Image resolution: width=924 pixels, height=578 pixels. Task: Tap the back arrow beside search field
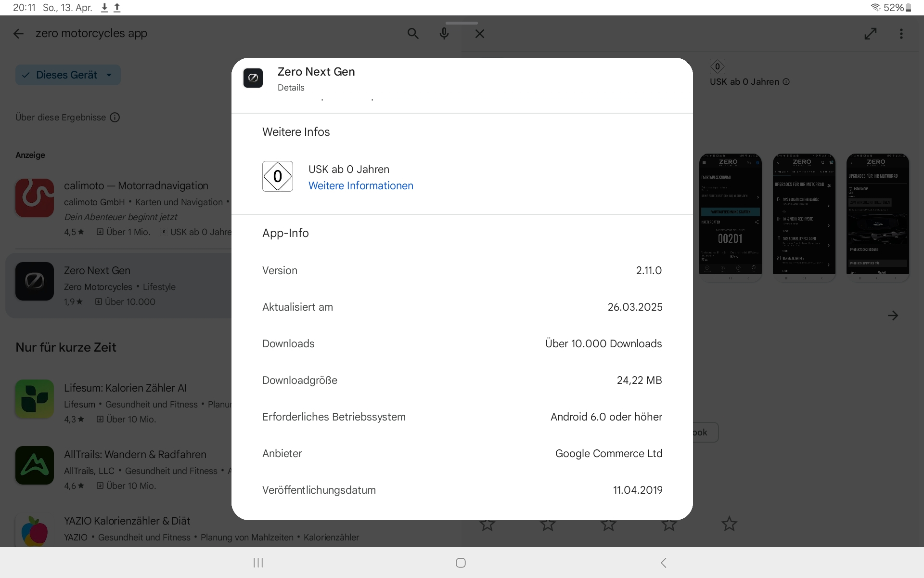point(18,34)
